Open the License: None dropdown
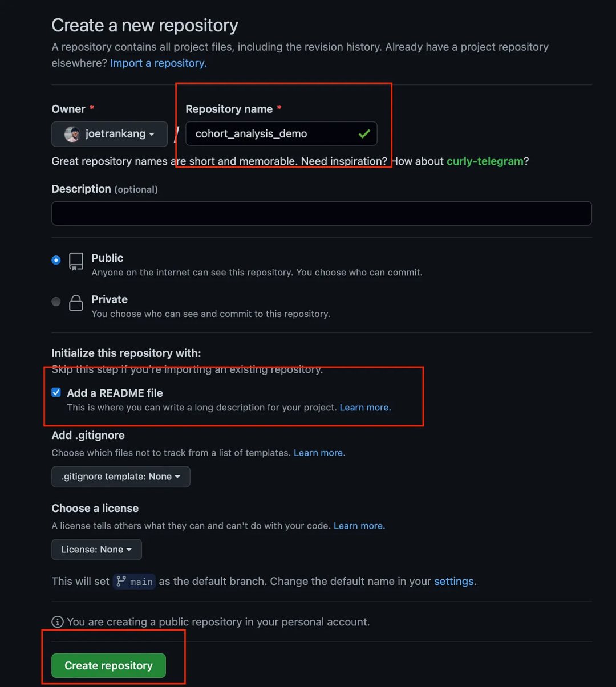616x687 pixels. click(96, 550)
